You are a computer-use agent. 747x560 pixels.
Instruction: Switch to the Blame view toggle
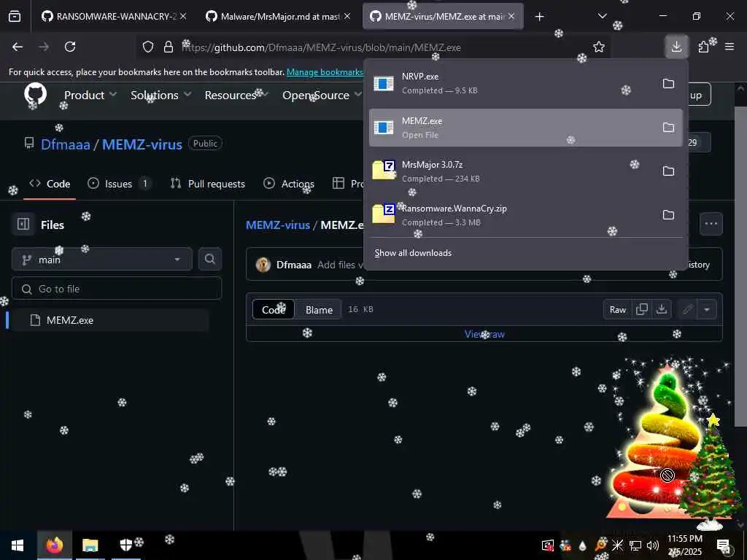tap(319, 309)
